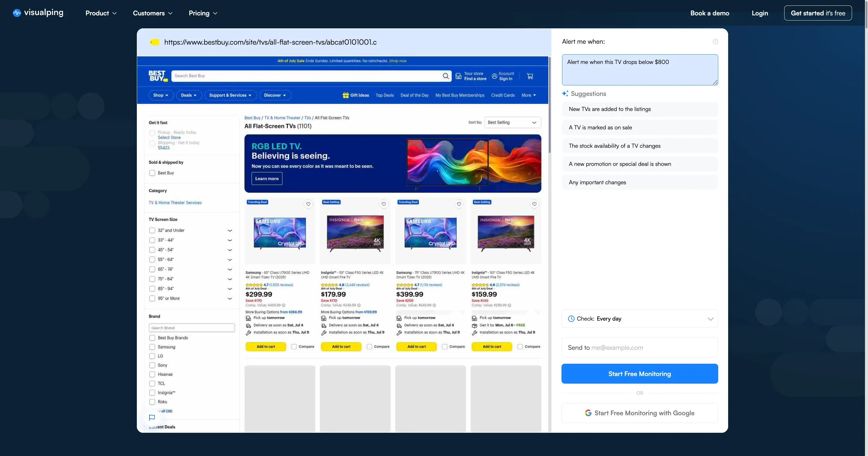
Task: Favorite the Samsung 75" U7900 TV heart icon
Action: click(459, 204)
